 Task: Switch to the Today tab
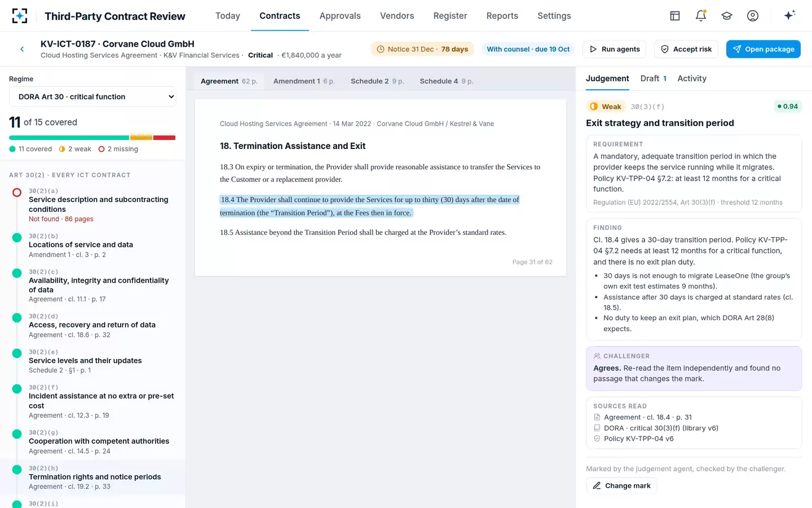(x=228, y=16)
